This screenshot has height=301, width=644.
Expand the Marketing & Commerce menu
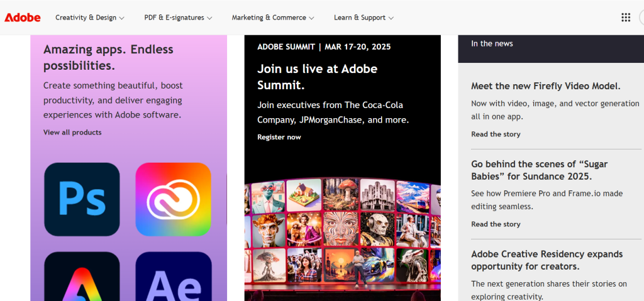(x=273, y=18)
